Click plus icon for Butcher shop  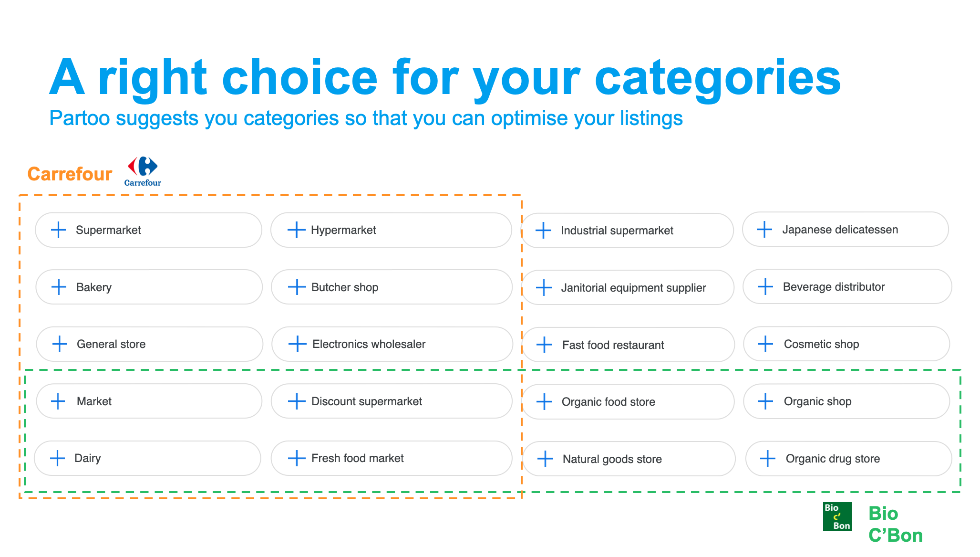[297, 287]
